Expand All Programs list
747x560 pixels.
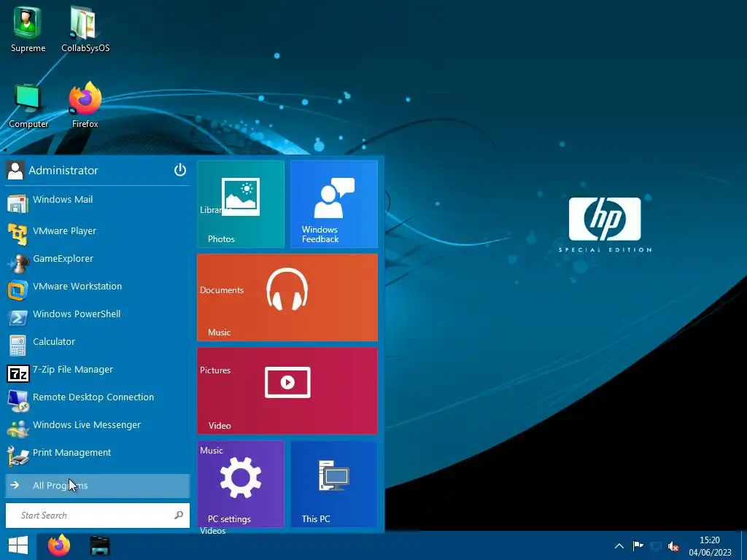(98, 486)
